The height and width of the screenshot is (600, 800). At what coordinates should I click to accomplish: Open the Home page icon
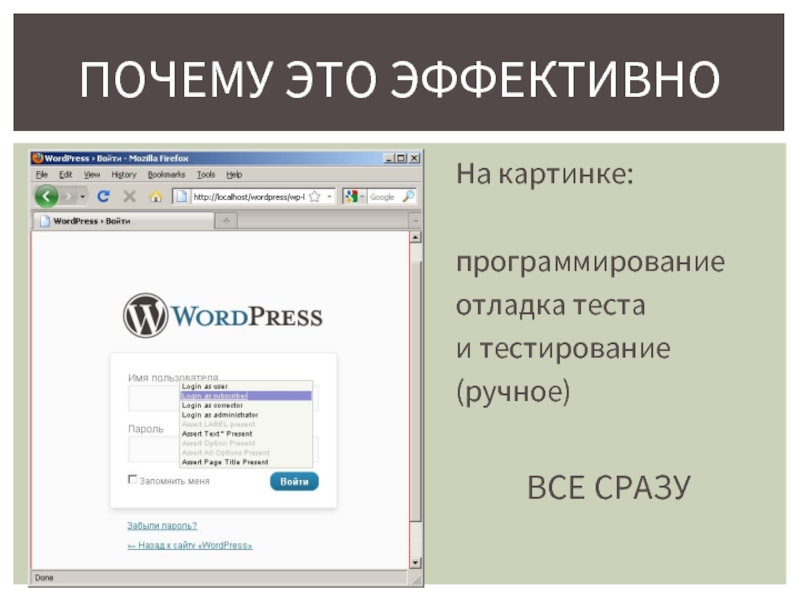[156, 196]
